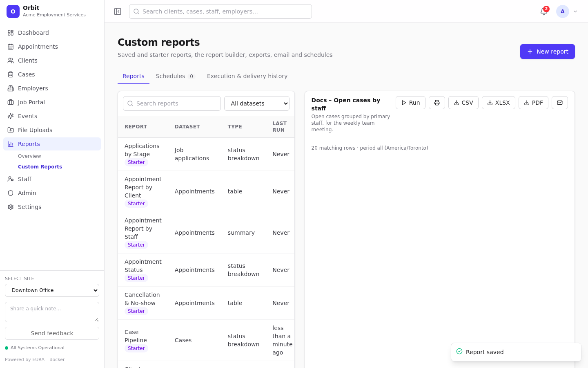Screen dimensions: 588x368
Task: Select the Reports tab
Action: click(134, 76)
